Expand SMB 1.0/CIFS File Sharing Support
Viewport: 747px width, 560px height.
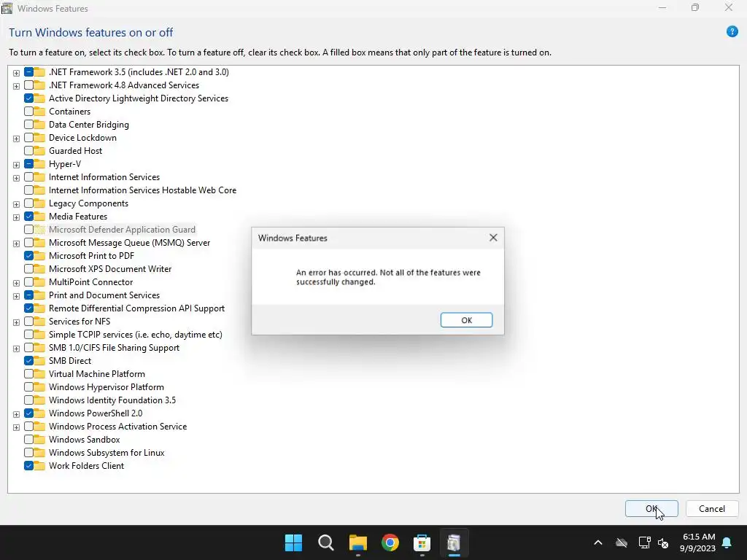pyautogui.click(x=16, y=349)
